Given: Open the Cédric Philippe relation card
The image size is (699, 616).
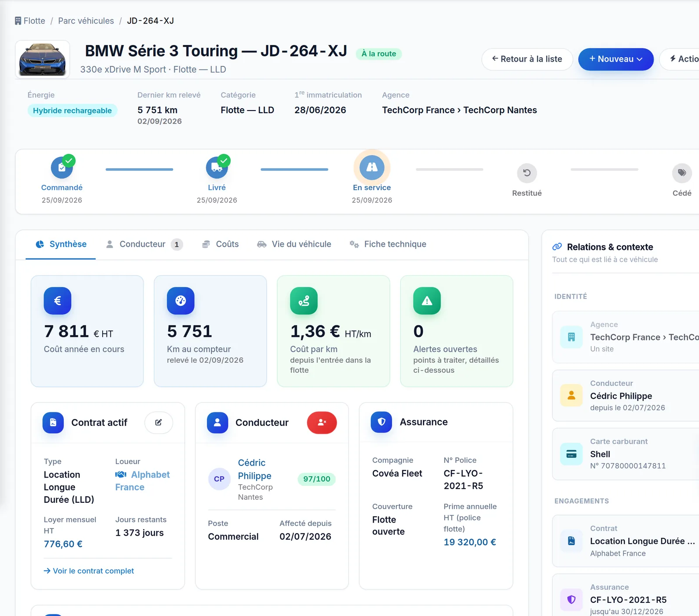Looking at the screenshot, I should click(626, 395).
